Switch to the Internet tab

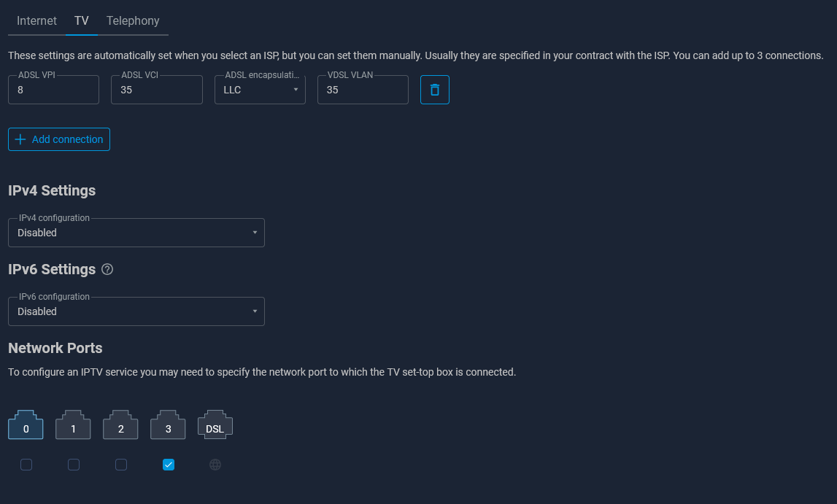point(36,20)
